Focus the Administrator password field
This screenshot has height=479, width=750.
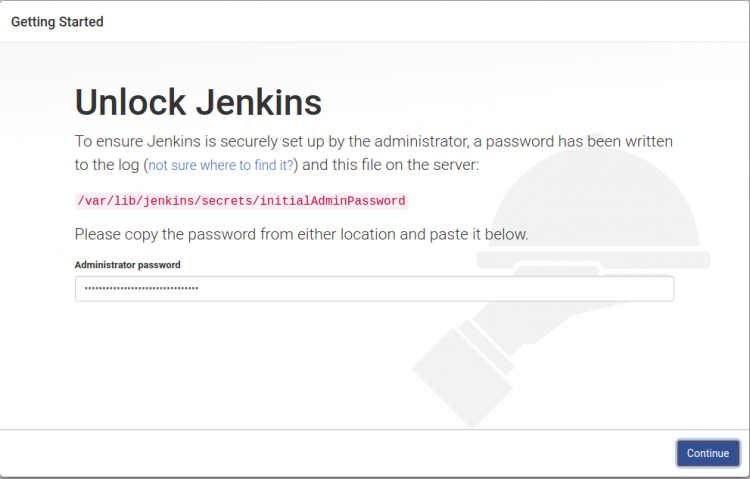375,289
